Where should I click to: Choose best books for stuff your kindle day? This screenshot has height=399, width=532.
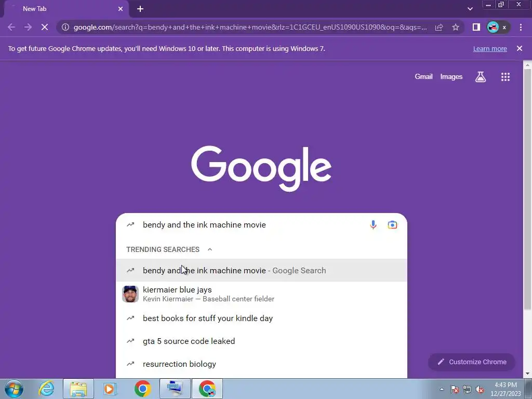pos(261,318)
